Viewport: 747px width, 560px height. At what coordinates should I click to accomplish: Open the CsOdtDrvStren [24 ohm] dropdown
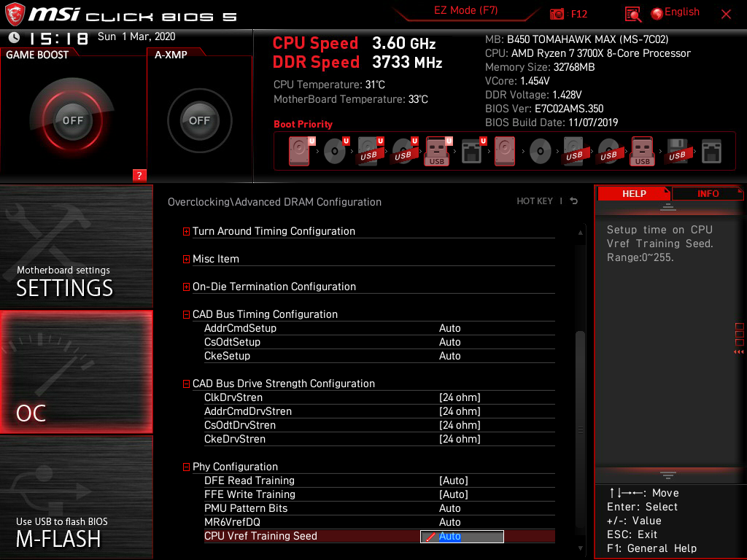coord(460,425)
